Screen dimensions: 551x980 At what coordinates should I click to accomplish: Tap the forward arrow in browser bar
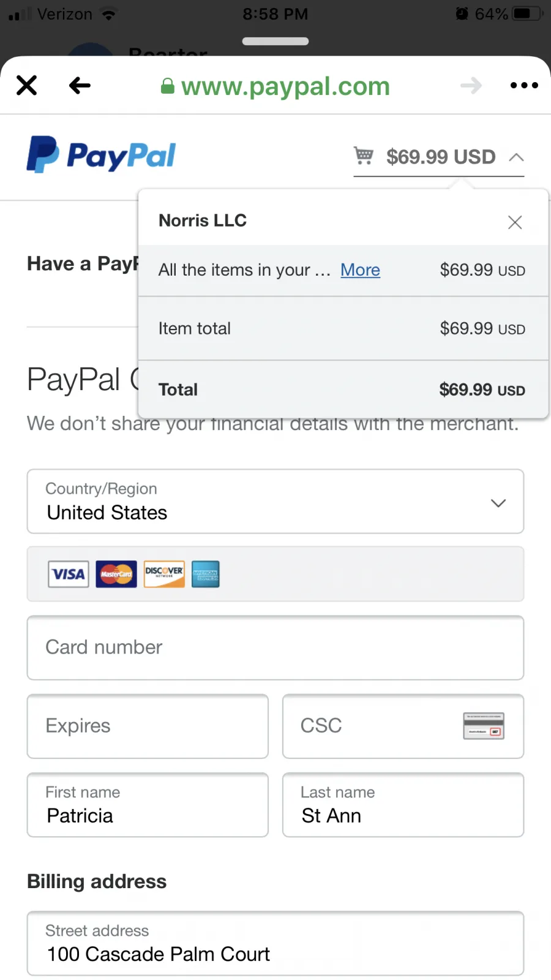[x=471, y=85]
